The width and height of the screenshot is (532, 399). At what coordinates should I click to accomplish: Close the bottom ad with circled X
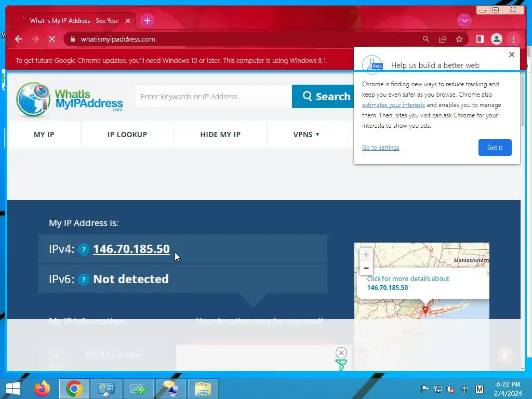341,353
